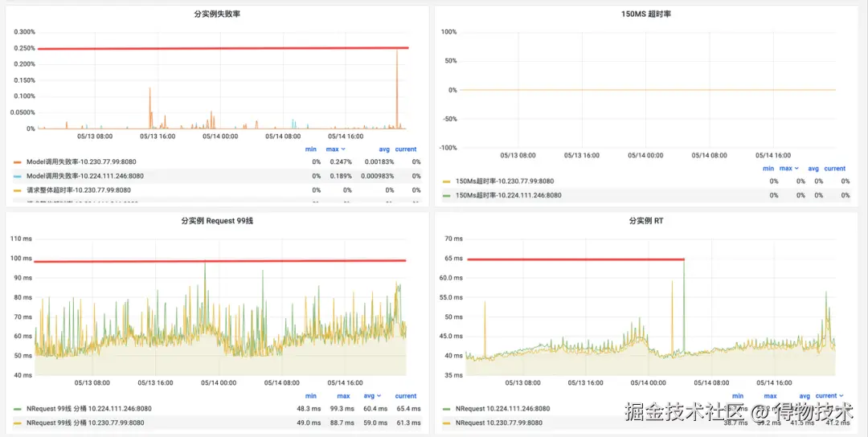
Task: Toggle series NRequest 99线 分桶 10.230.77.99:8080
Action: pos(85,423)
